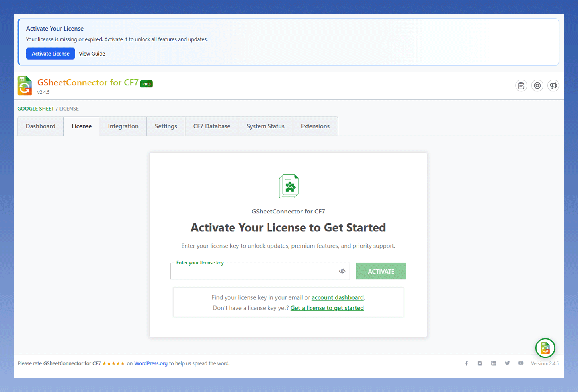
Task: Open the documentation icon in the header
Action: click(x=521, y=85)
